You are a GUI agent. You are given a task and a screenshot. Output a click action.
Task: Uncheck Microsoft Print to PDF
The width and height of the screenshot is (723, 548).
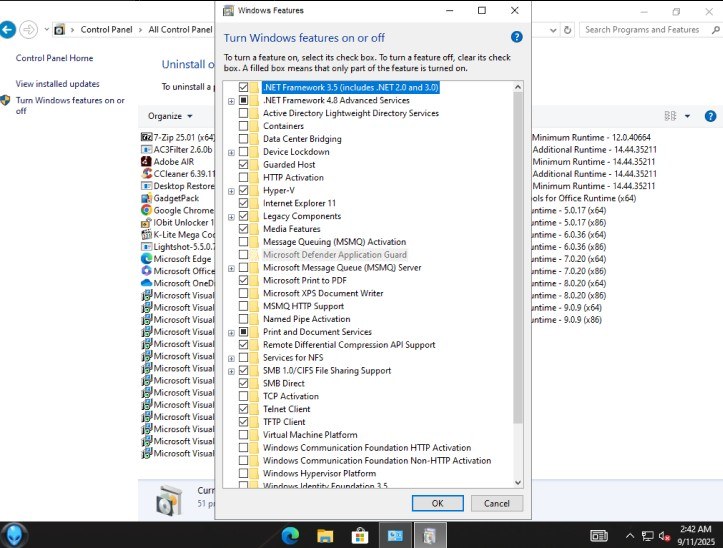pyautogui.click(x=243, y=280)
